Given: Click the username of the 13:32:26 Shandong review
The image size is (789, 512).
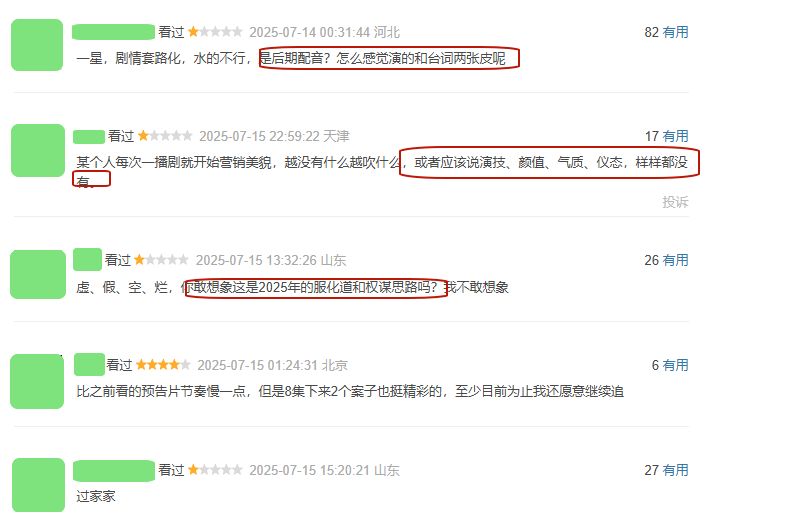Looking at the screenshot, I should (88, 260).
